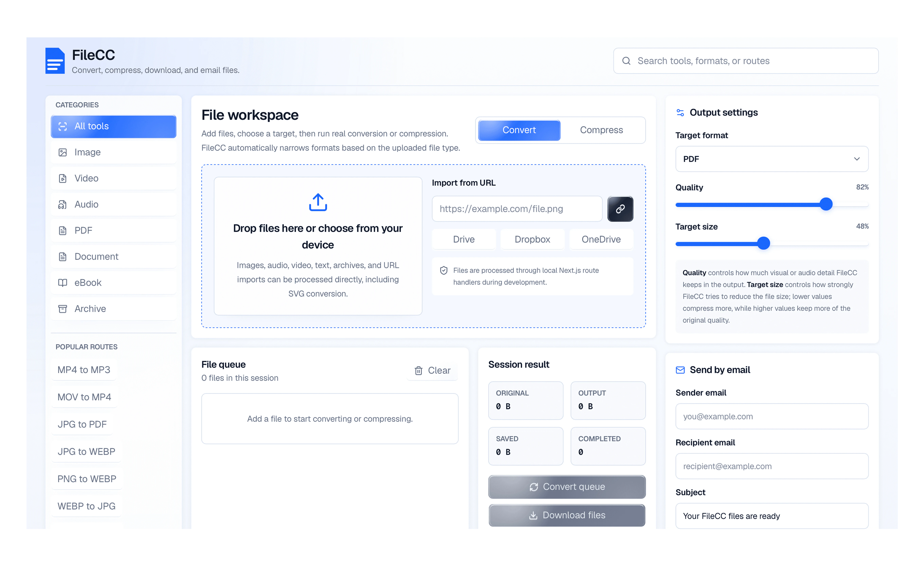The height and width of the screenshot is (566, 924).
Task: Click the upload arrow icon in drop zone
Action: (x=318, y=202)
